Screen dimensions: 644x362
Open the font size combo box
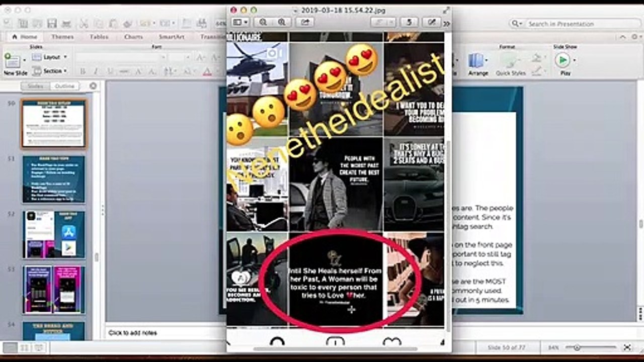180,57
